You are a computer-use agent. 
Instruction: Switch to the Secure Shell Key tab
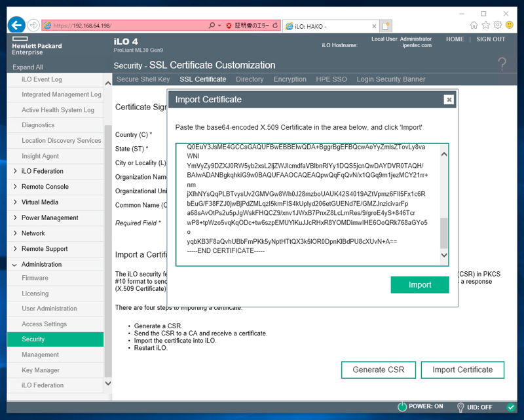tap(143, 79)
